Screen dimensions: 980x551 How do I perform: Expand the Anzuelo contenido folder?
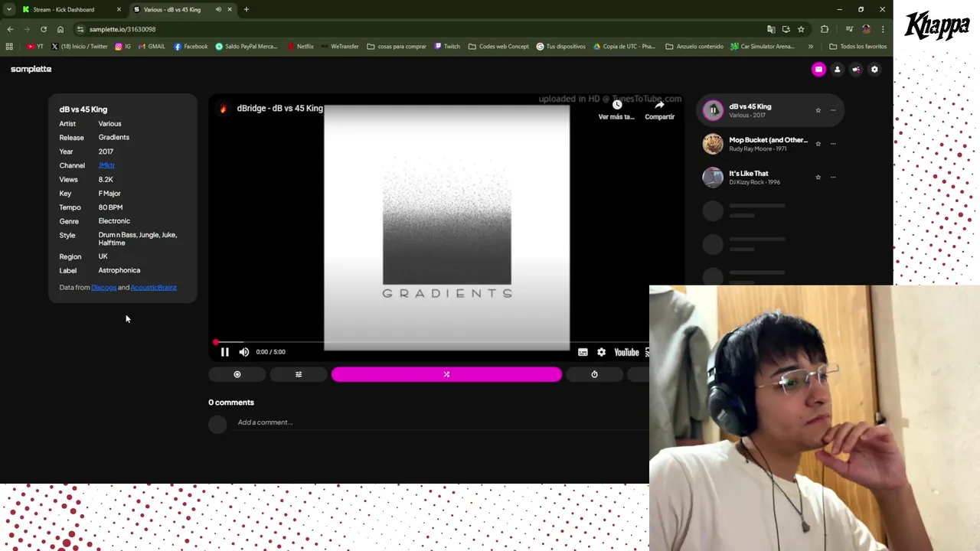coord(694,47)
